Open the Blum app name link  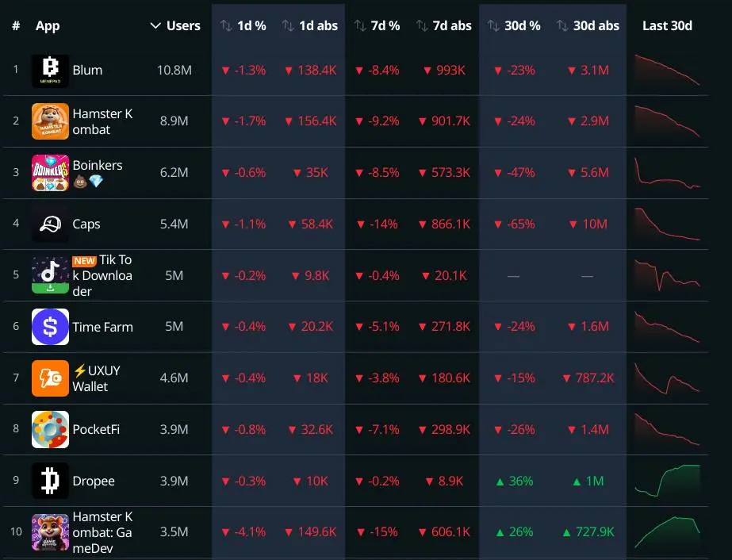point(87,70)
